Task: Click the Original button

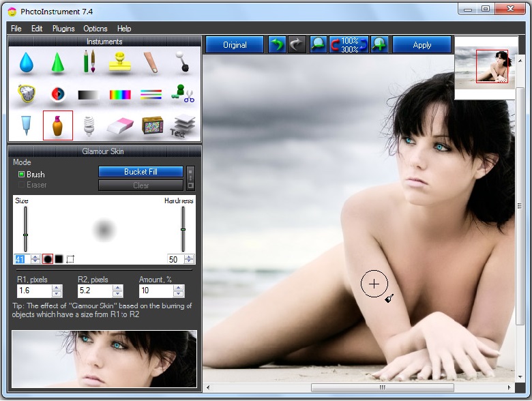Action: 235,45
